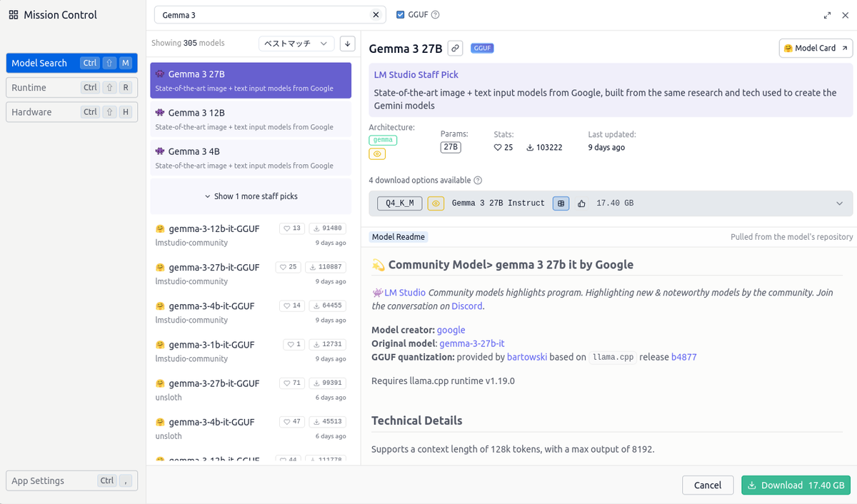The width and height of the screenshot is (857, 504).
Task: Click the Mission Control grid icon
Action: click(x=14, y=15)
